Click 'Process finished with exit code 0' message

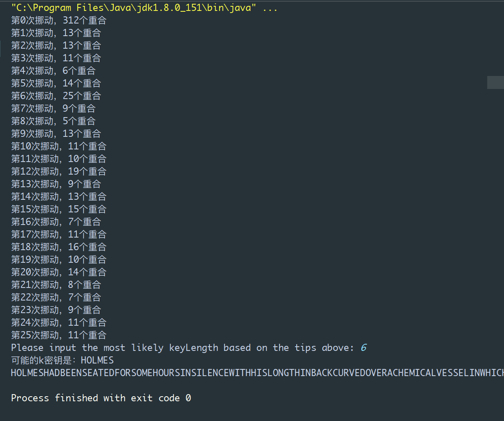pos(101,398)
